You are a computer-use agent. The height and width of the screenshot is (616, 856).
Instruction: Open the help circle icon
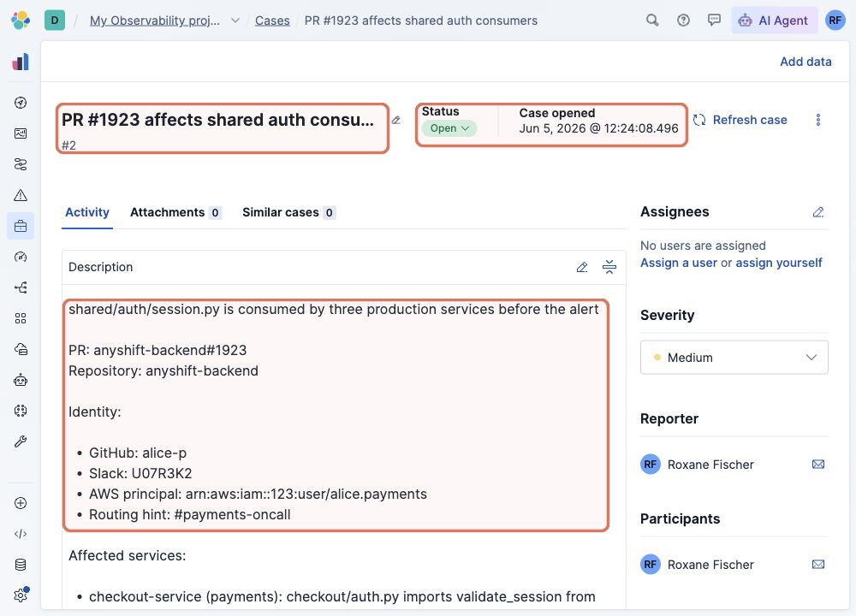click(683, 21)
